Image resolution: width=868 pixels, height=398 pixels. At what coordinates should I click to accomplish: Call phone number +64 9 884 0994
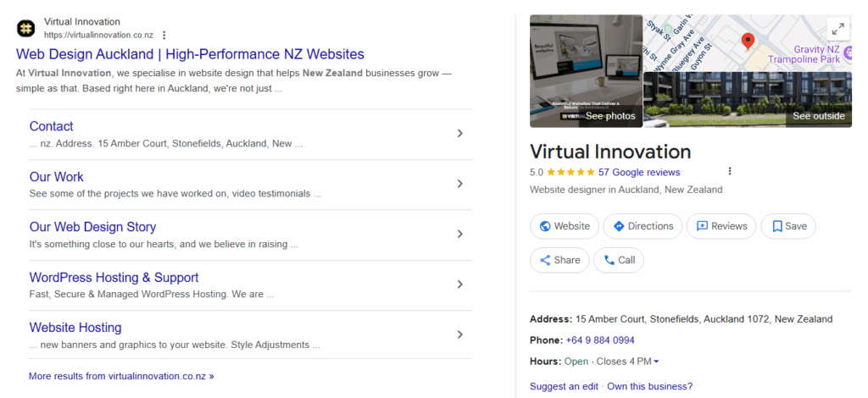(600, 340)
